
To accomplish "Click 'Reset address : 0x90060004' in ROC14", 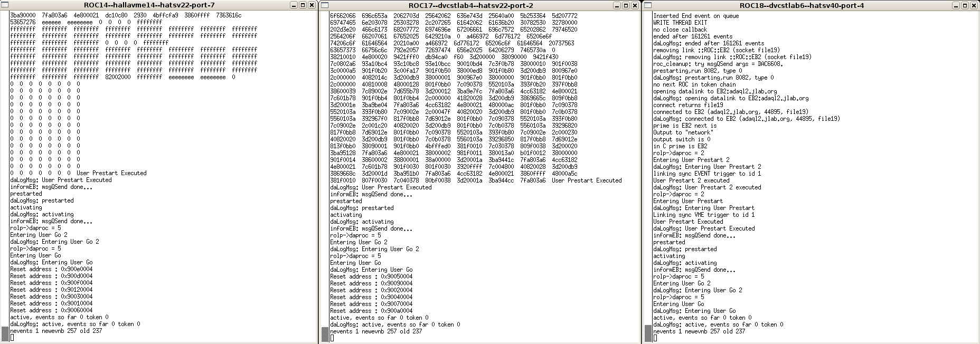I will 51,310.
